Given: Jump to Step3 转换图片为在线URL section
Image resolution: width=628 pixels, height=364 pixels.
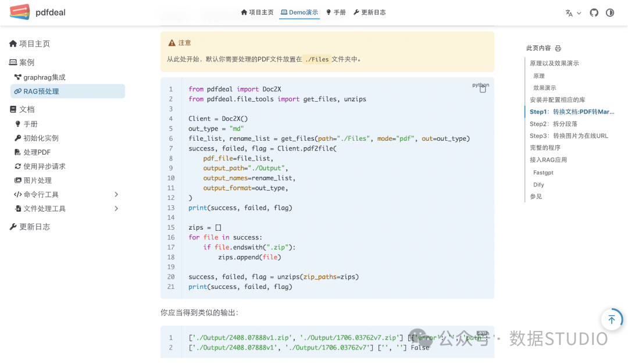Looking at the screenshot, I should [x=569, y=135].
